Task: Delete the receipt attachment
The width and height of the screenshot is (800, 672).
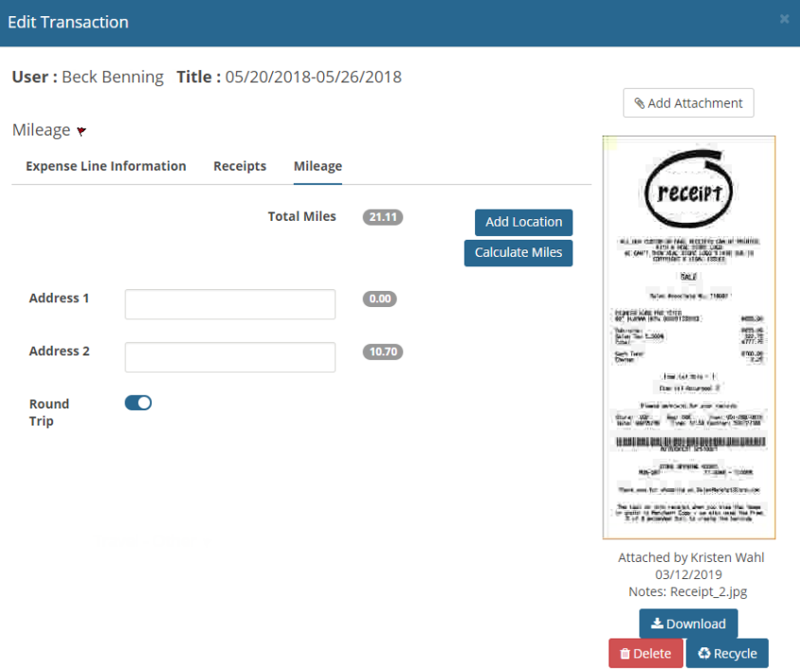Action: (645, 653)
